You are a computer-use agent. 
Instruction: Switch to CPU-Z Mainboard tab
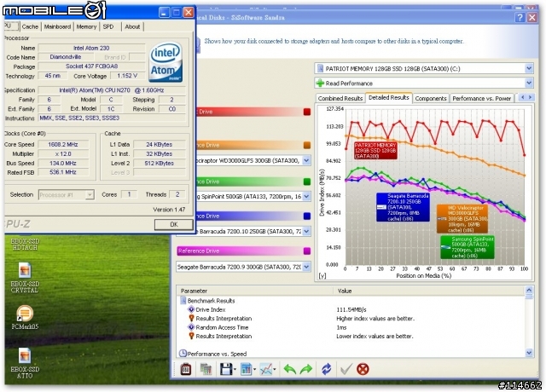click(x=57, y=26)
